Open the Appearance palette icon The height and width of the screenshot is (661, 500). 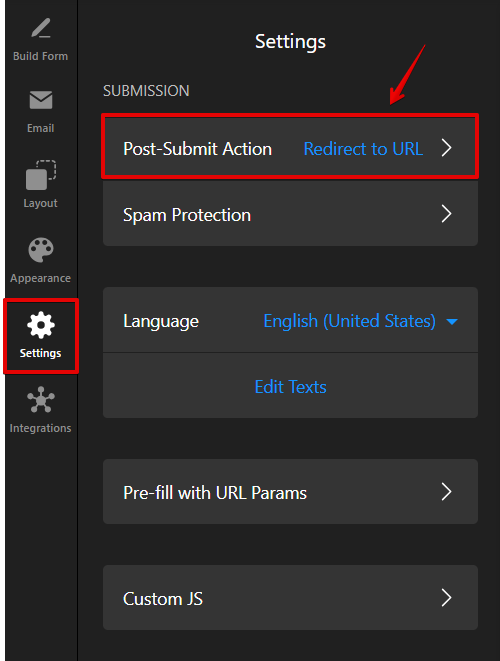41,250
